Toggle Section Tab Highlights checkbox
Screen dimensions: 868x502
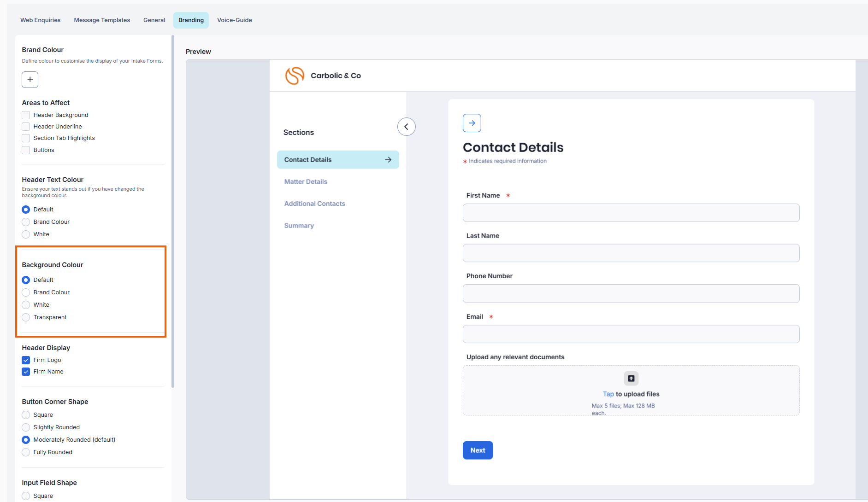pyautogui.click(x=26, y=138)
